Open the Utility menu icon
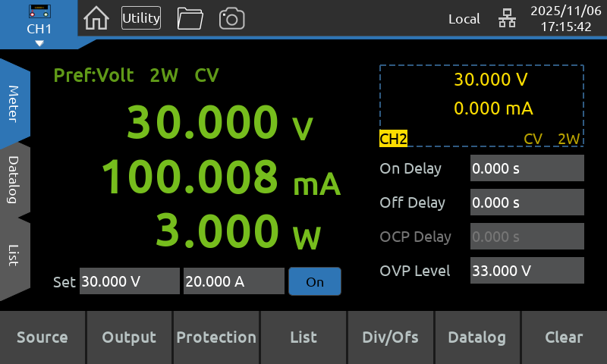The image size is (607, 364). (141, 18)
